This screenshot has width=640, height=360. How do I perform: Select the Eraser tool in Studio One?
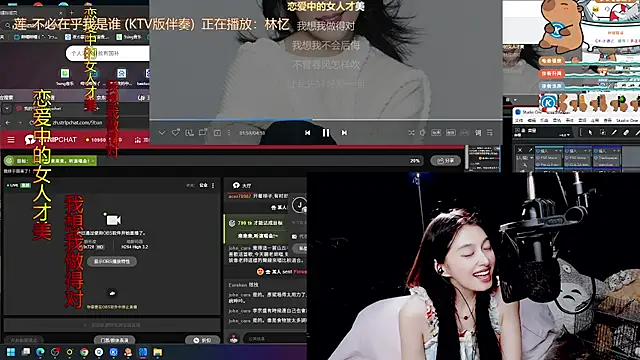click(626, 132)
